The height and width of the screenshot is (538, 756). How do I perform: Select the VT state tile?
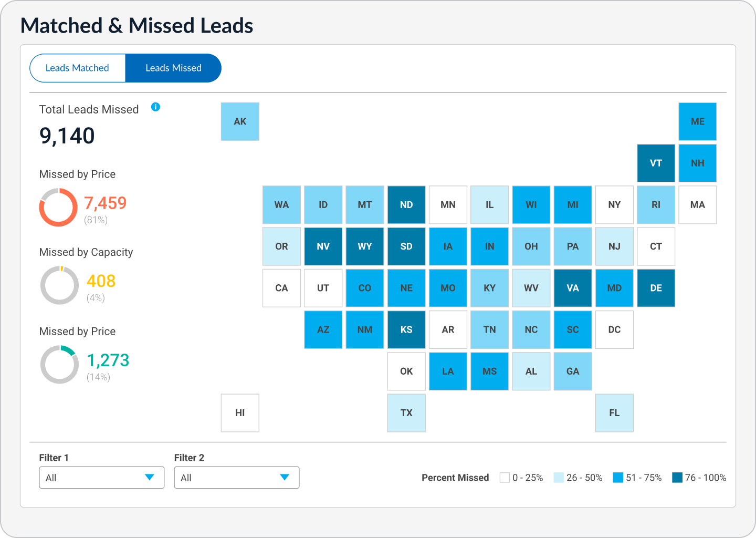[656, 163]
